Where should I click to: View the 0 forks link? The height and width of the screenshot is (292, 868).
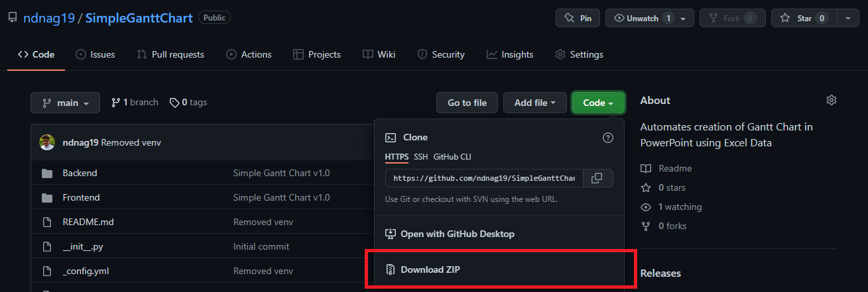point(664,226)
